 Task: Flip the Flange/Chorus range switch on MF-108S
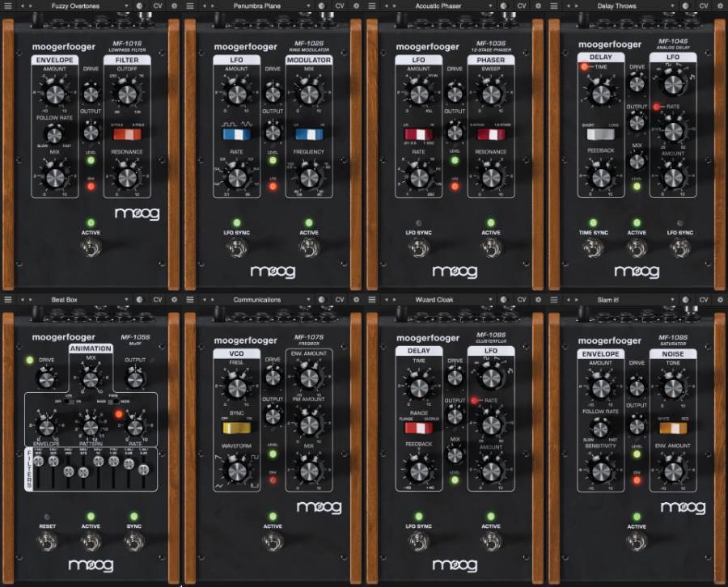pyautogui.click(x=418, y=428)
